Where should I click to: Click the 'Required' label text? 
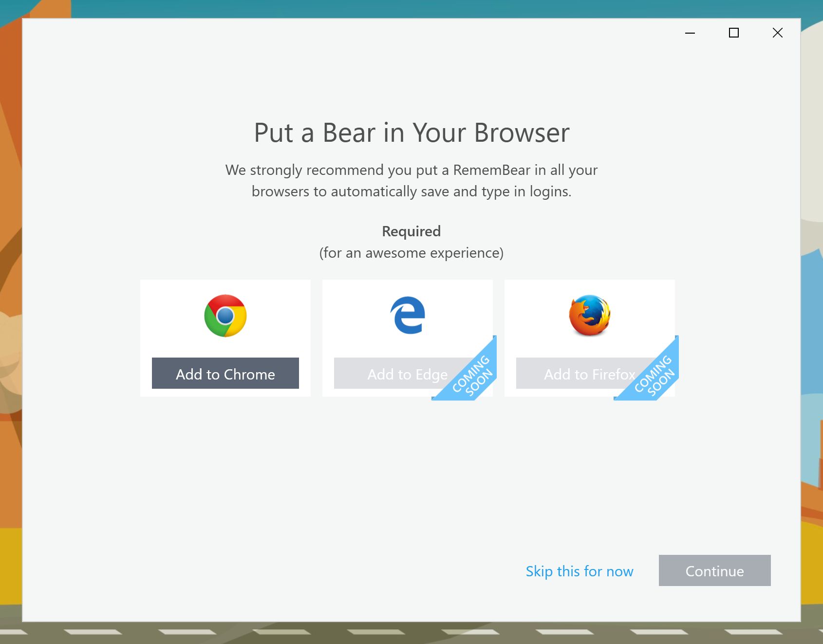coord(411,231)
